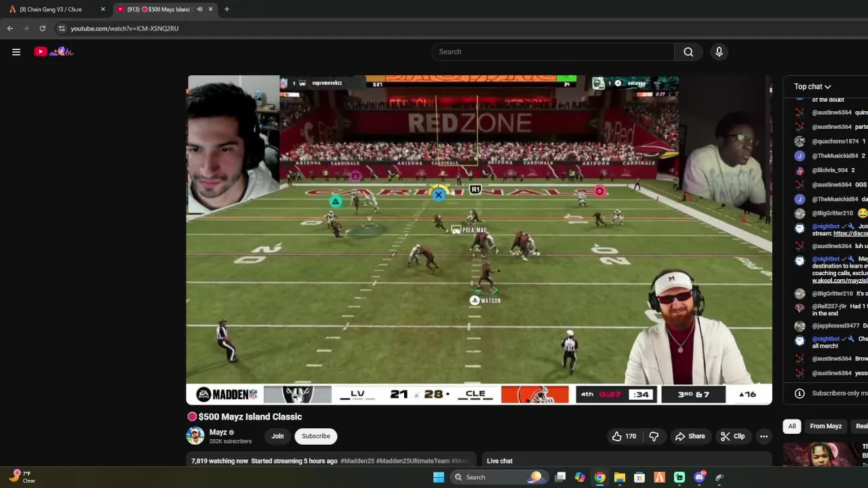Dislike the video
868x488 pixels.
tap(654, 436)
